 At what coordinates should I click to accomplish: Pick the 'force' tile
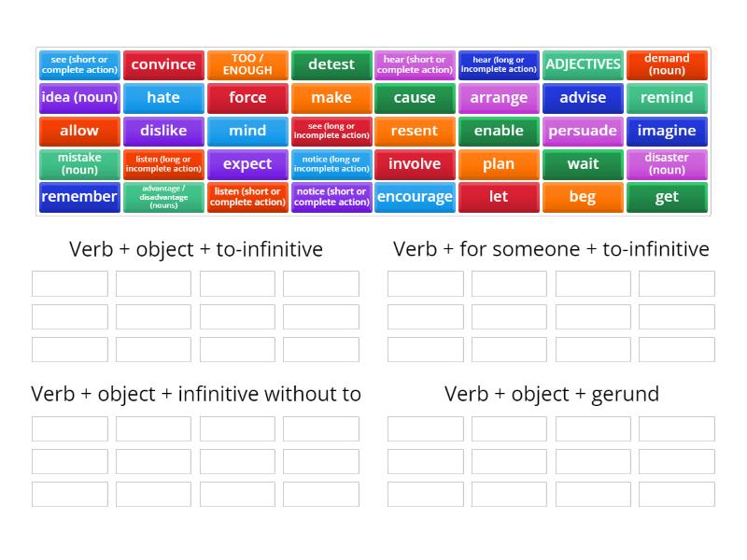click(247, 97)
